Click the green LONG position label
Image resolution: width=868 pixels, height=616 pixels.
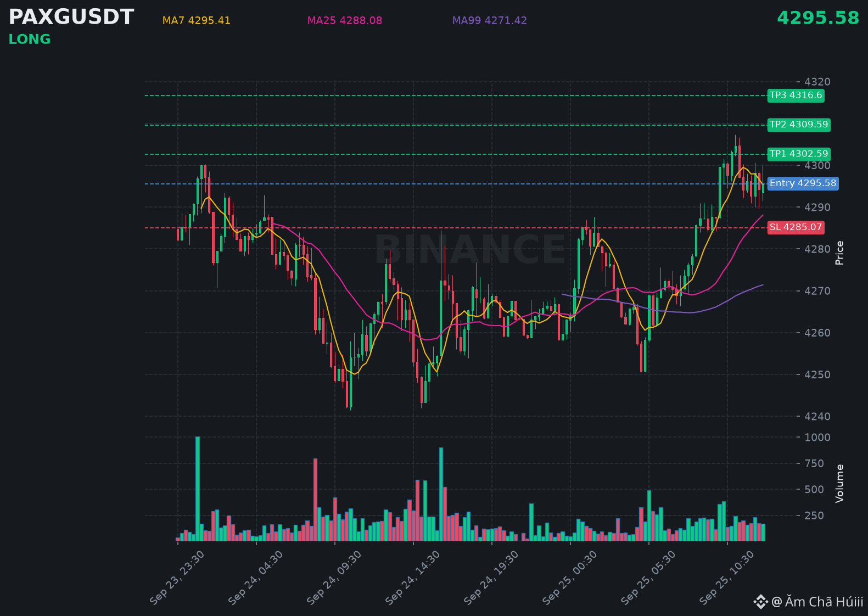pos(30,40)
